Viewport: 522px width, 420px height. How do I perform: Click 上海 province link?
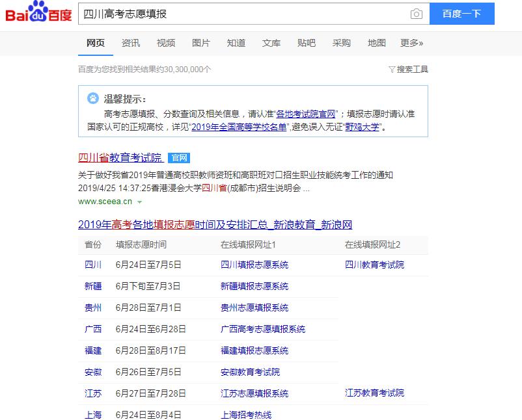pyautogui.click(x=93, y=415)
